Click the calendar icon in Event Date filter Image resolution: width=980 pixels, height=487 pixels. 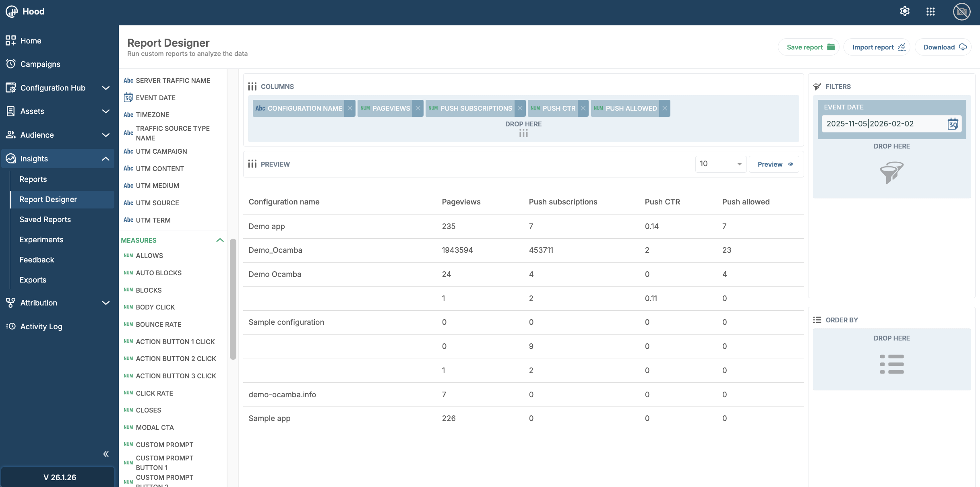953,124
